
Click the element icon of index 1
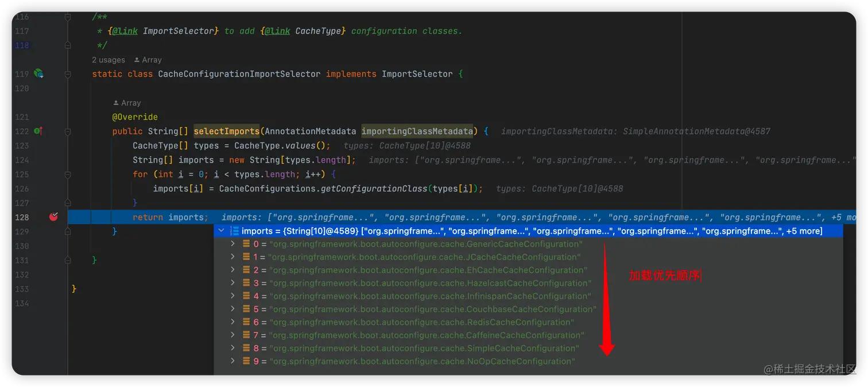[246, 257]
